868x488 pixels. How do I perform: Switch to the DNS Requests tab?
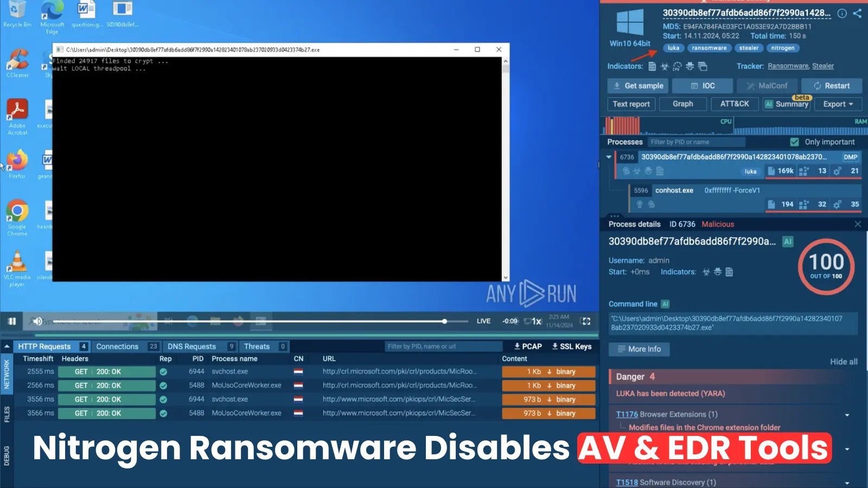(192, 346)
